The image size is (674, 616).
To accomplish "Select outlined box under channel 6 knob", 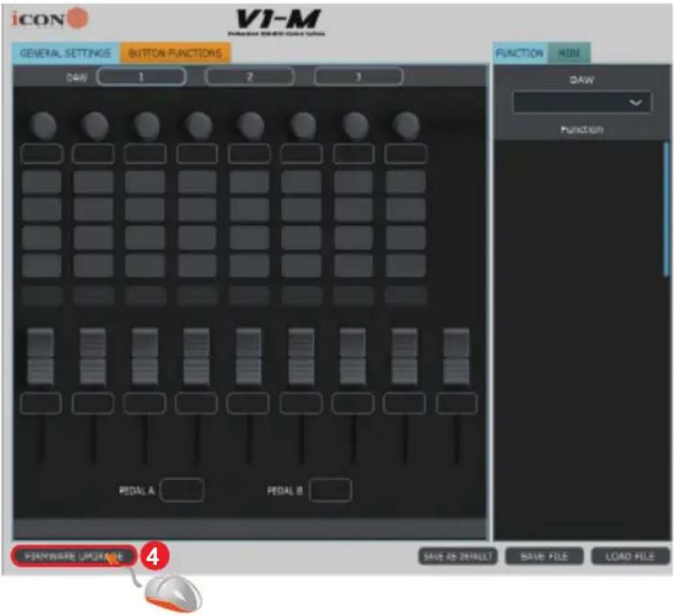I will click(301, 154).
